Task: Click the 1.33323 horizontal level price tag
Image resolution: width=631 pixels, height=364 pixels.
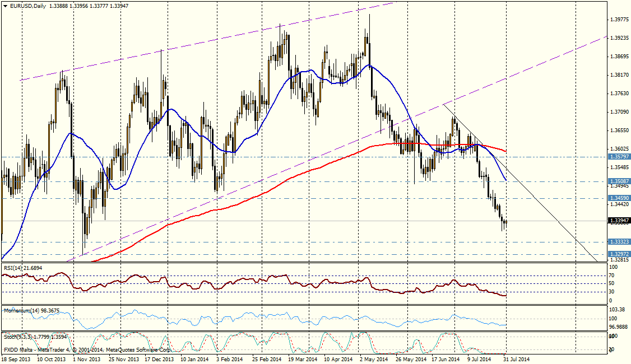Action: tap(619, 242)
